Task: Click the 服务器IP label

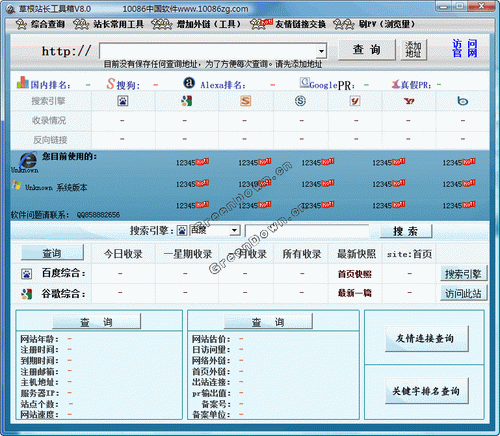Action: [40, 393]
